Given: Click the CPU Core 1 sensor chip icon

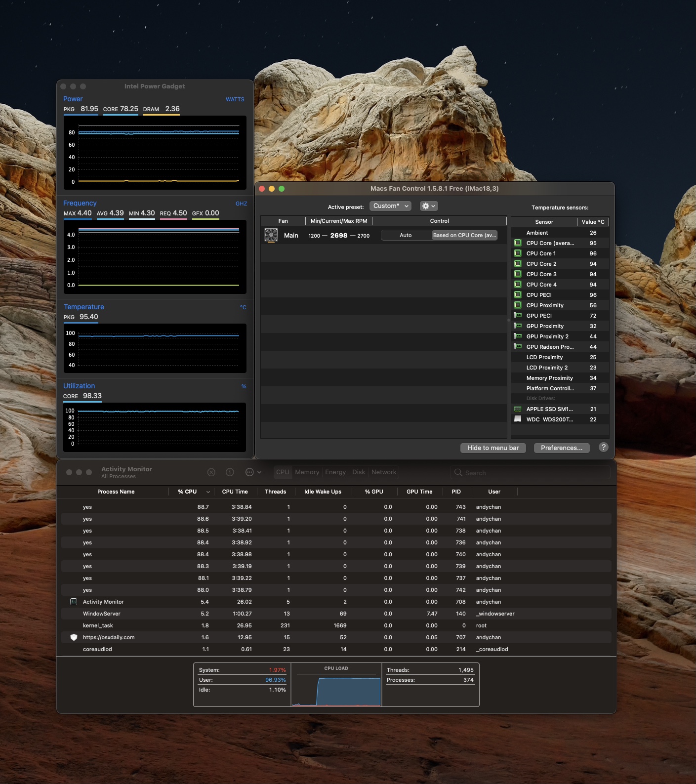Looking at the screenshot, I should click(518, 253).
